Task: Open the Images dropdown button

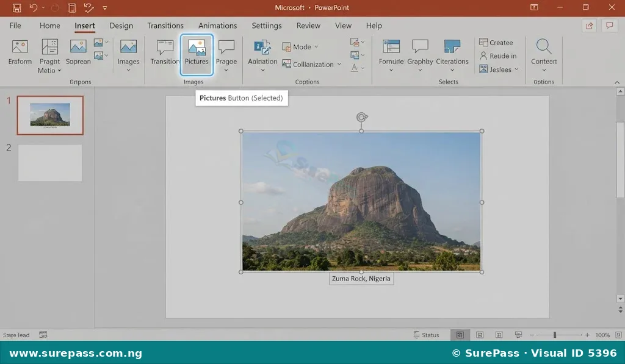Action: coord(128,55)
